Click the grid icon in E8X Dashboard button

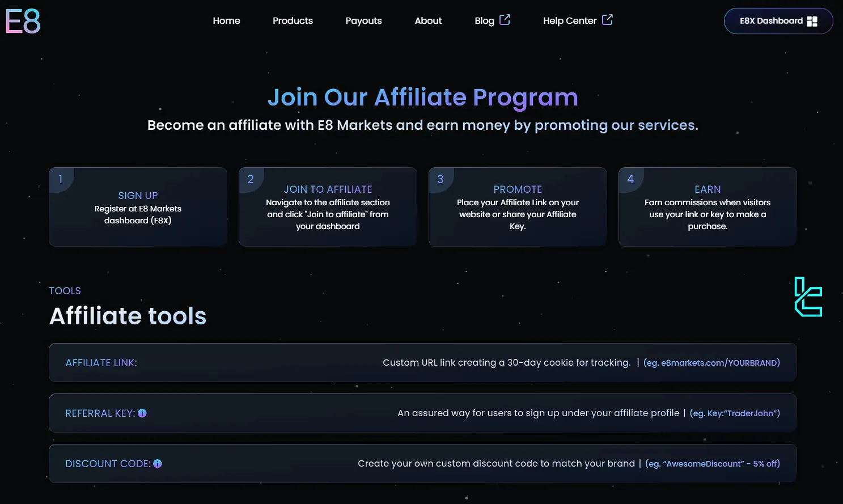click(x=812, y=21)
